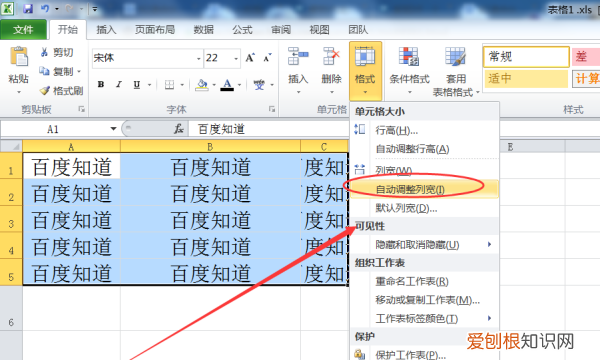Switch to the 审阅 Review tab
600x360 pixels.
click(x=281, y=29)
